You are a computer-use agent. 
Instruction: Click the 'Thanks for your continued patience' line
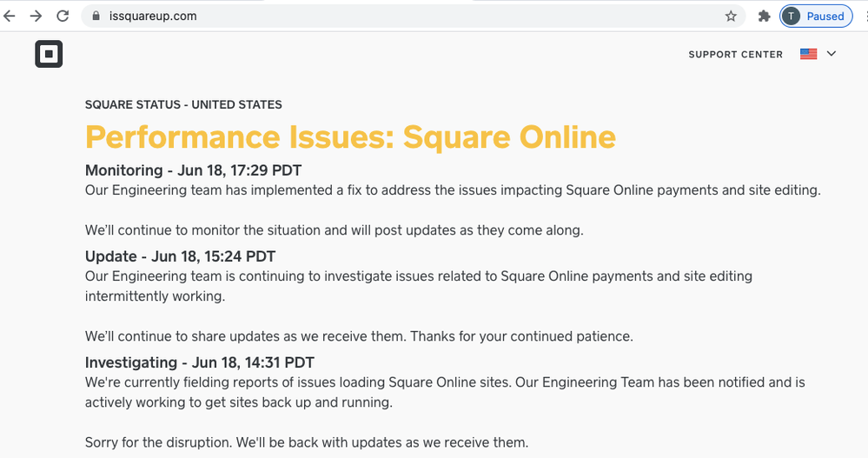[x=359, y=336]
